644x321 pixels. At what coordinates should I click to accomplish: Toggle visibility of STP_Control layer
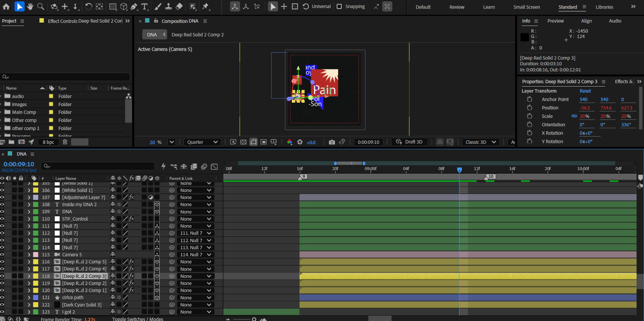tap(2, 219)
